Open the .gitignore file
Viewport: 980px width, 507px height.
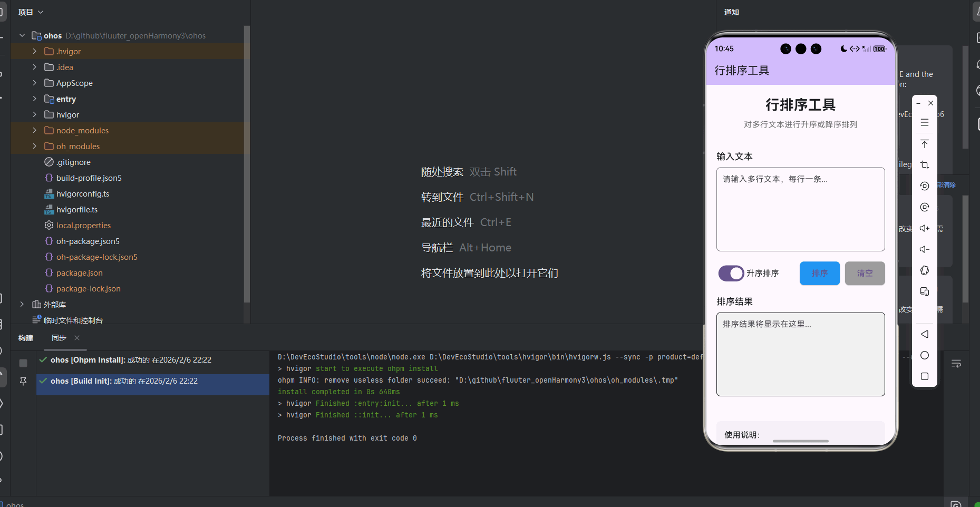[73, 162]
